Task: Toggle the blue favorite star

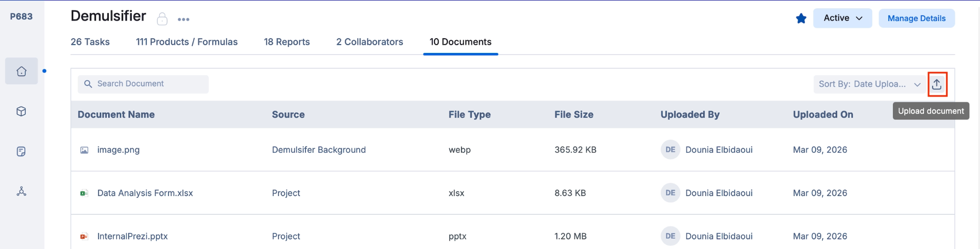Action: (801, 19)
